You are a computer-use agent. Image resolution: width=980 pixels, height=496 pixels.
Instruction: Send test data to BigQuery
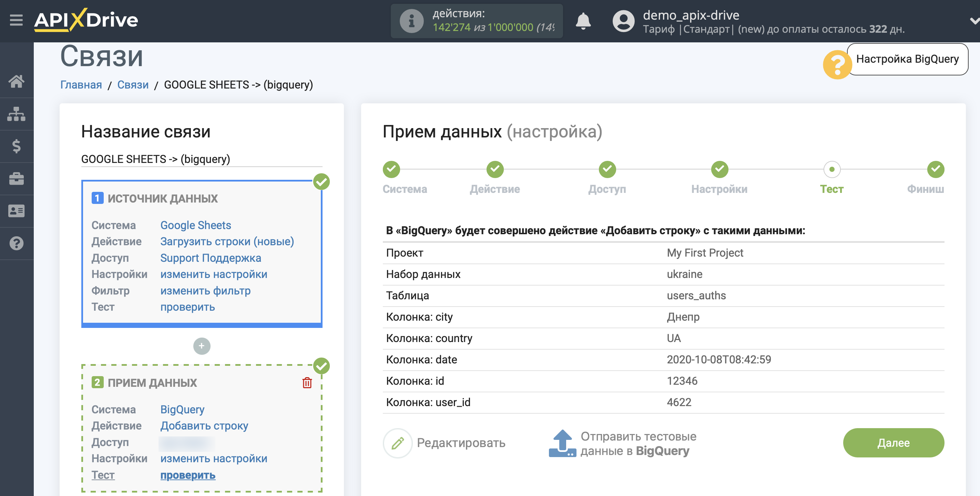tap(639, 444)
